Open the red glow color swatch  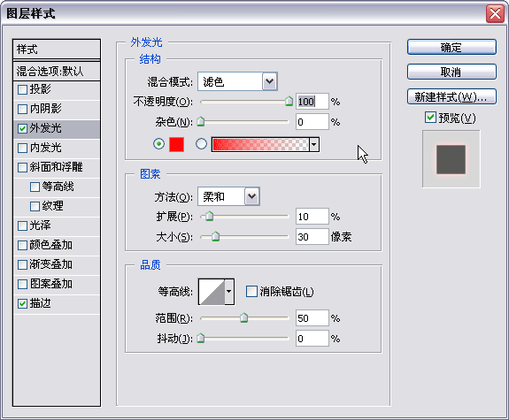(176, 144)
